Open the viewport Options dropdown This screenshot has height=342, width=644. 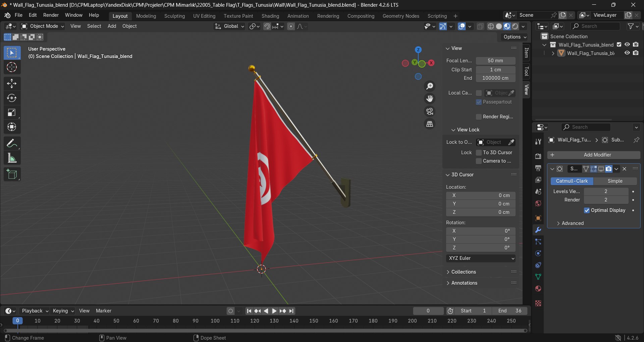[x=515, y=37]
